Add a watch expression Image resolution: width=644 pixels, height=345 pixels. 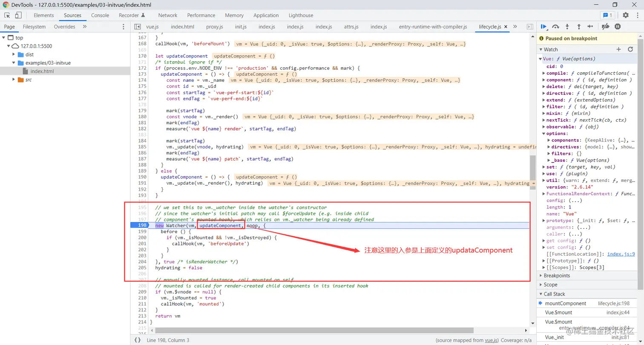tap(619, 49)
